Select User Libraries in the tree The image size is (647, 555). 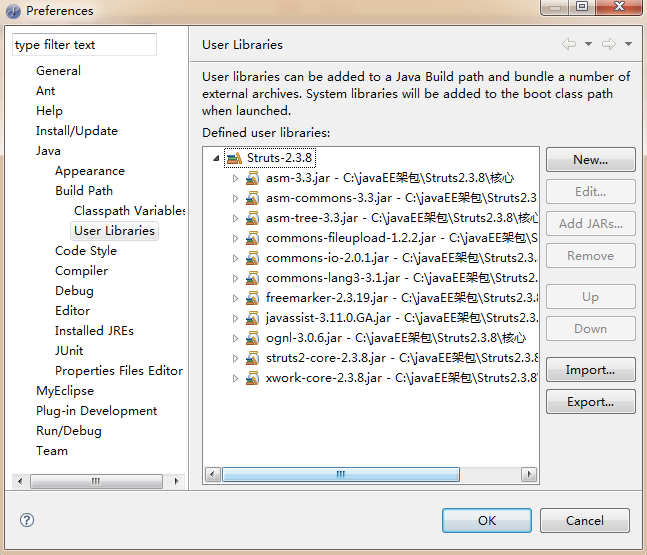(114, 231)
